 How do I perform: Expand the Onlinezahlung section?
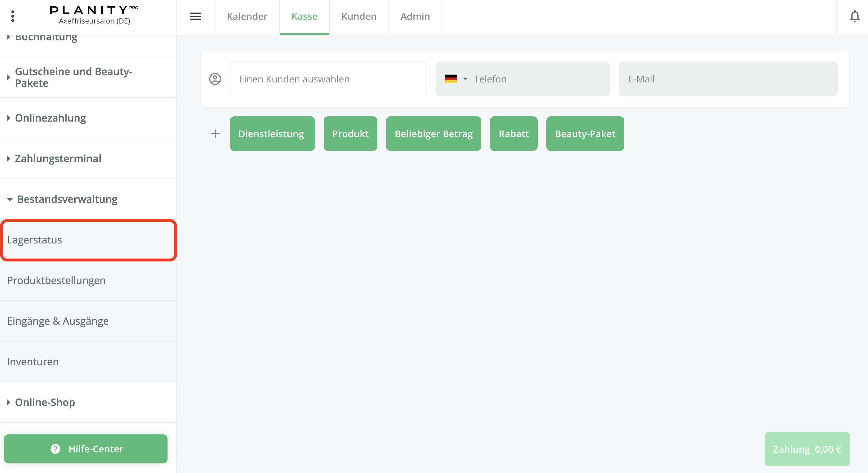pos(51,118)
